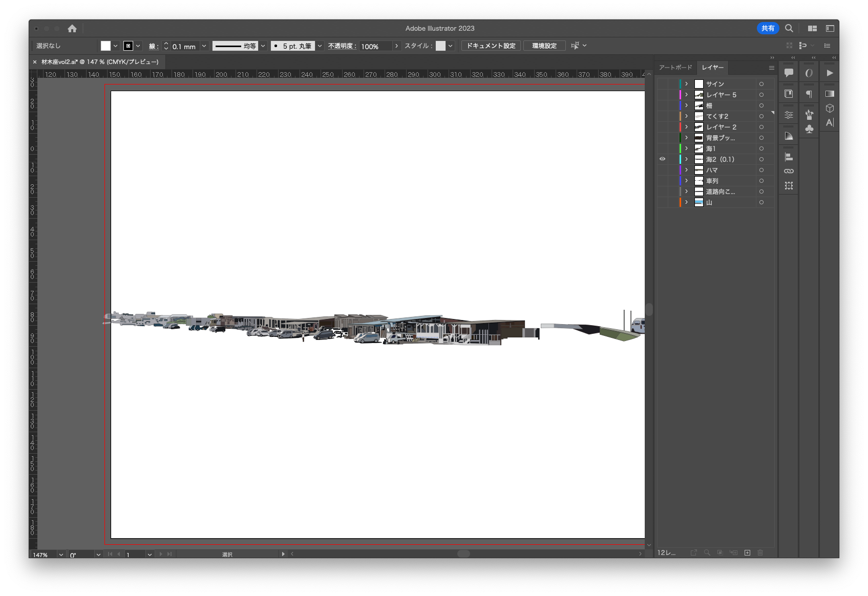
Task: Open the Comments panel speech bubble icon
Action: tap(789, 73)
